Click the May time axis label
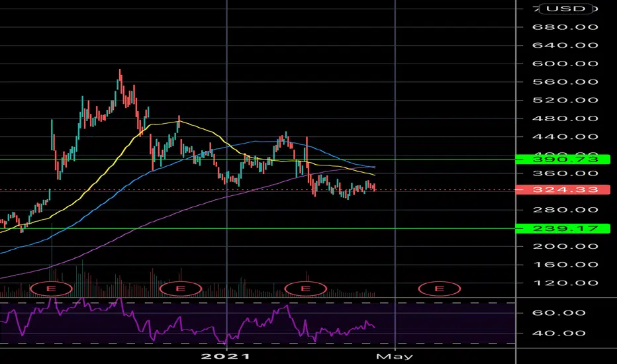617x364 pixels. pos(395,357)
